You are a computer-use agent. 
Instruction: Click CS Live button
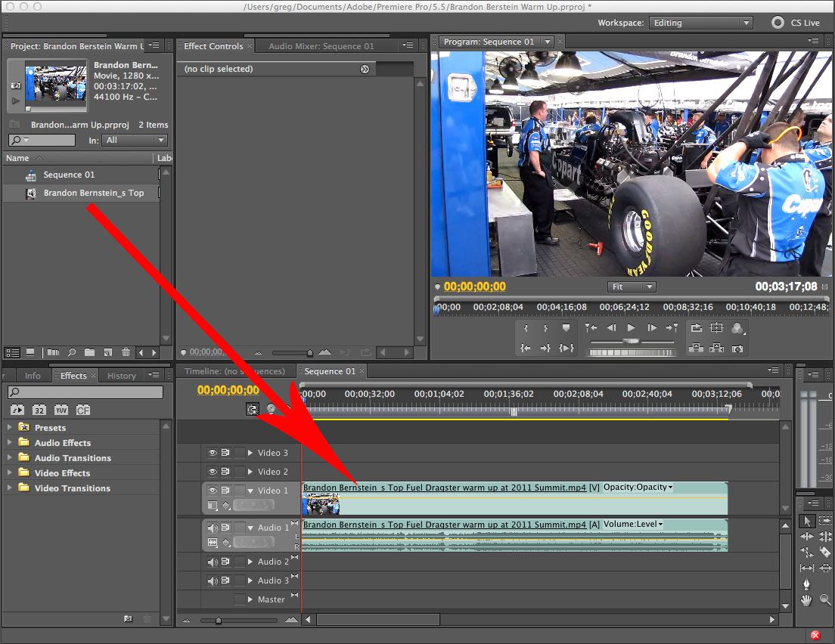pos(796,23)
